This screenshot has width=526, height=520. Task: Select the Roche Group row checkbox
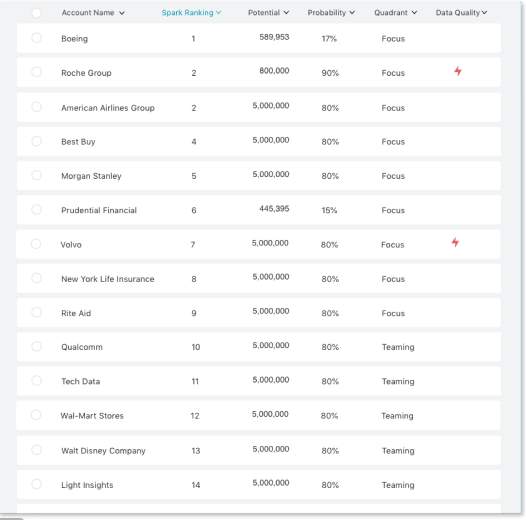[37, 72]
